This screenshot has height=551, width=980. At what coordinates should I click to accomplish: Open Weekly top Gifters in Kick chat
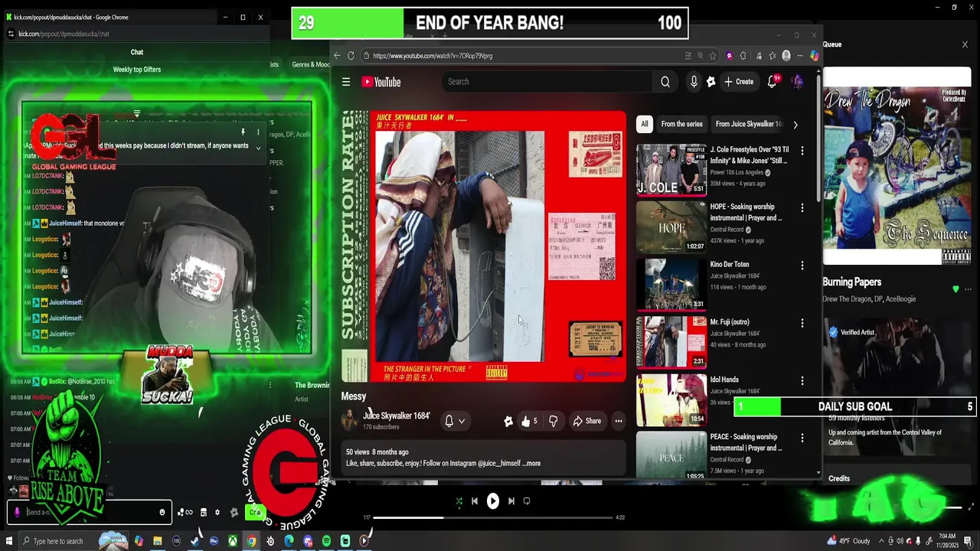click(x=137, y=70)
